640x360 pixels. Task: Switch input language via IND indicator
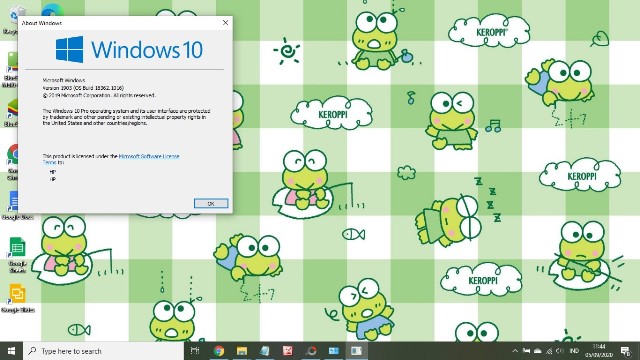click(574, 351)
